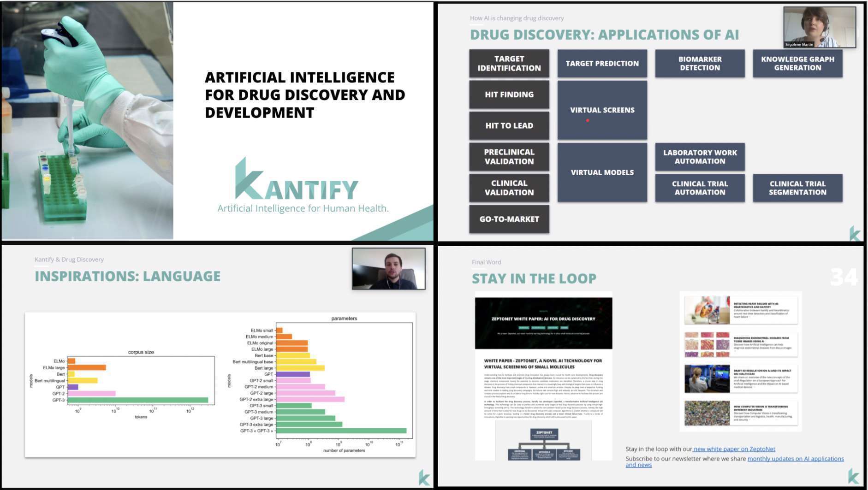Image resolution: width=868 pixels, height=490 pixels.
Task: Select the Preclinical Validation box
Action: pyautogui.click(x=509, y=157)
